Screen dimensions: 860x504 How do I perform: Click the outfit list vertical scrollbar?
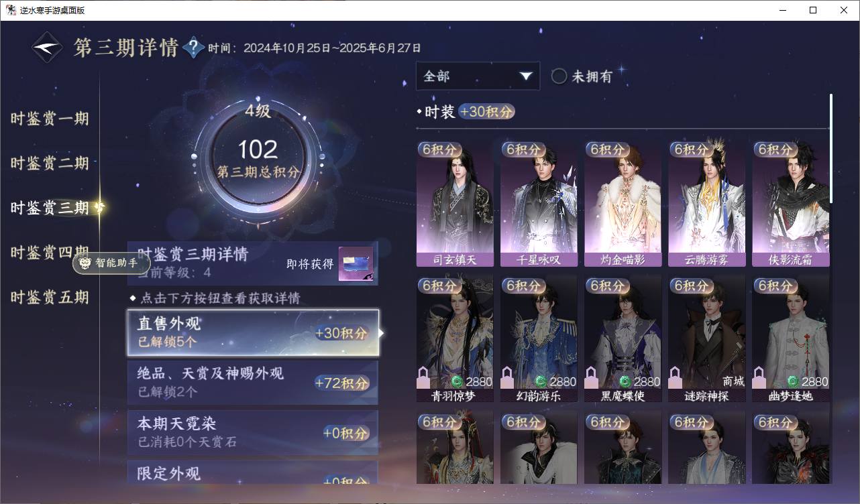[x=831, y=149]
